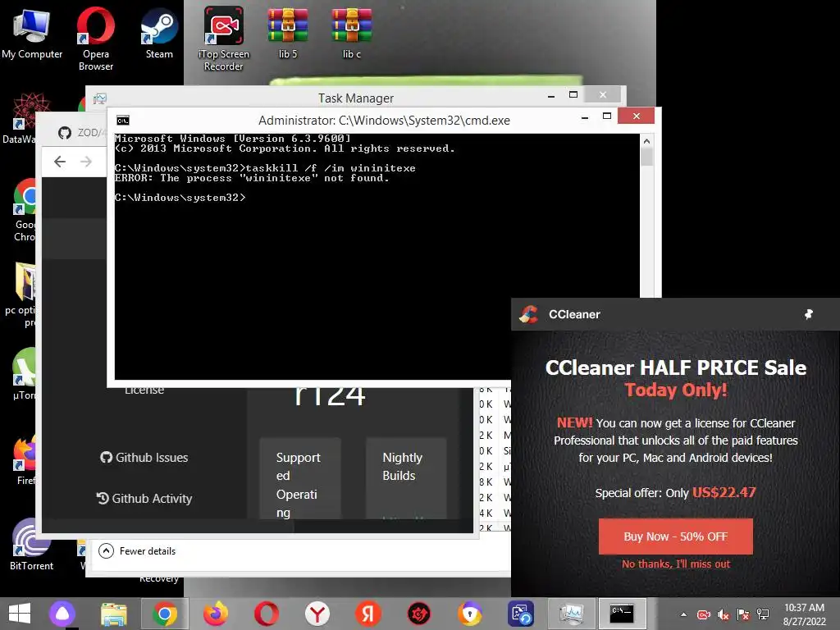Maximize the Task Manager window
Viewport: 840px width, 630px height.
[x=573, y=95]
